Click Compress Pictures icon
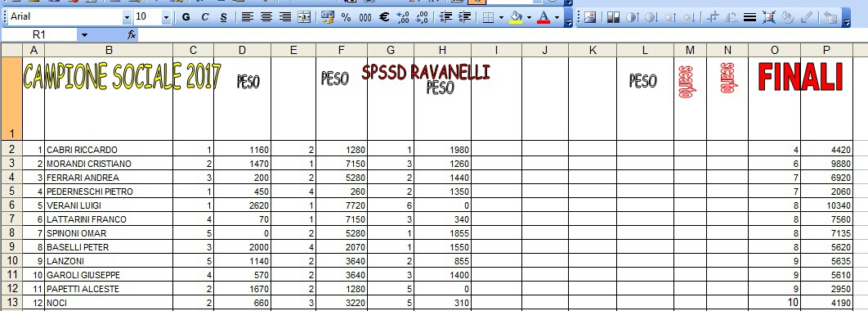 coord(769,17)
